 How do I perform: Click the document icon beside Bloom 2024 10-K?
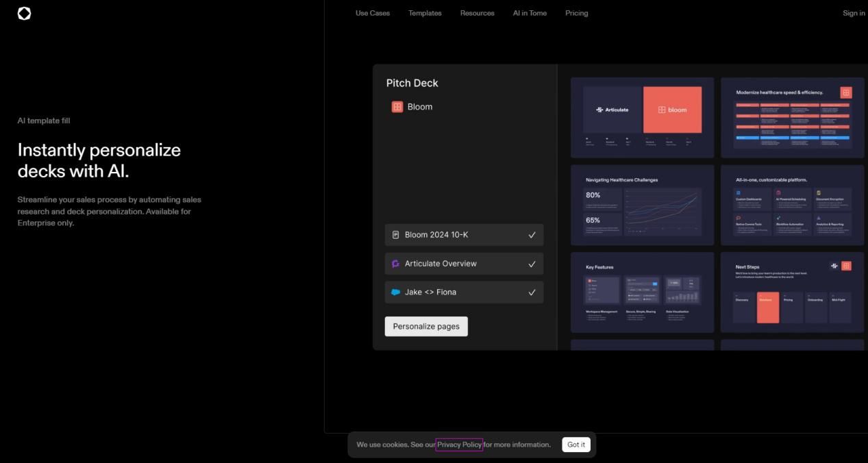395,235
